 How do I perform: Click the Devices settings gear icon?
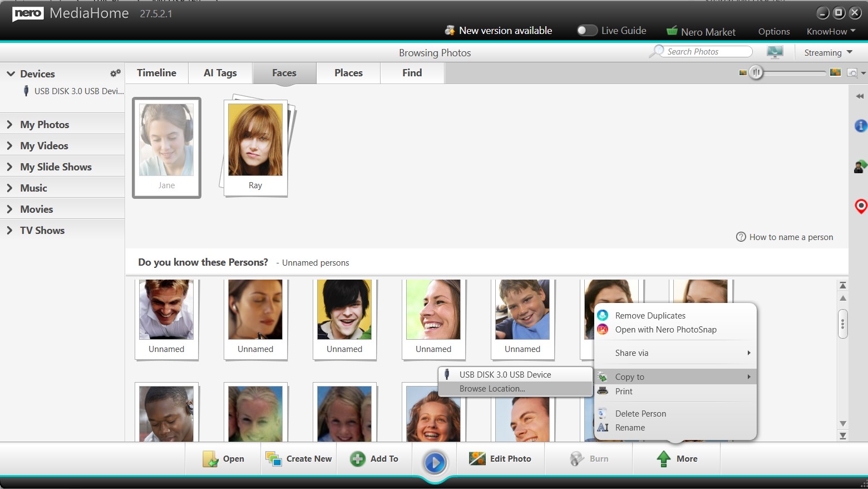coord(115,74)
